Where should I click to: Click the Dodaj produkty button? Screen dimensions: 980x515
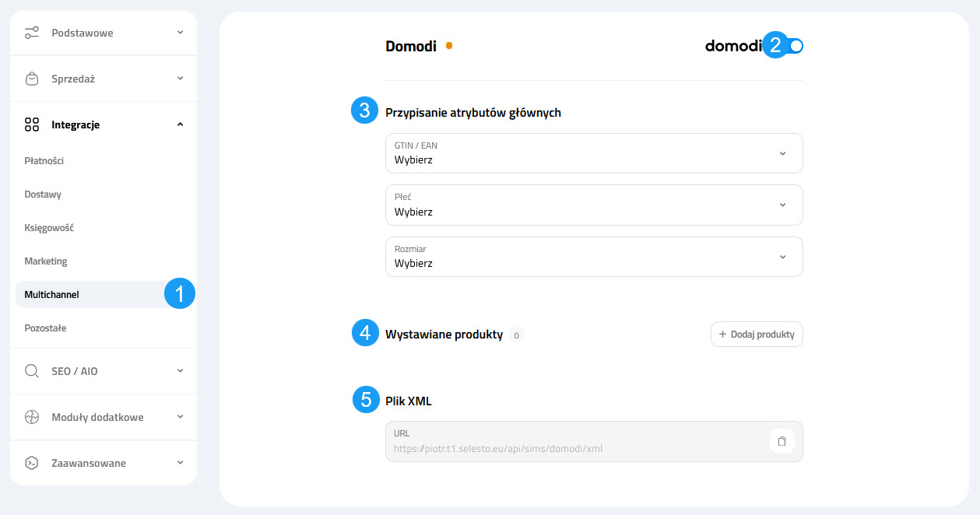click(757, 335)
